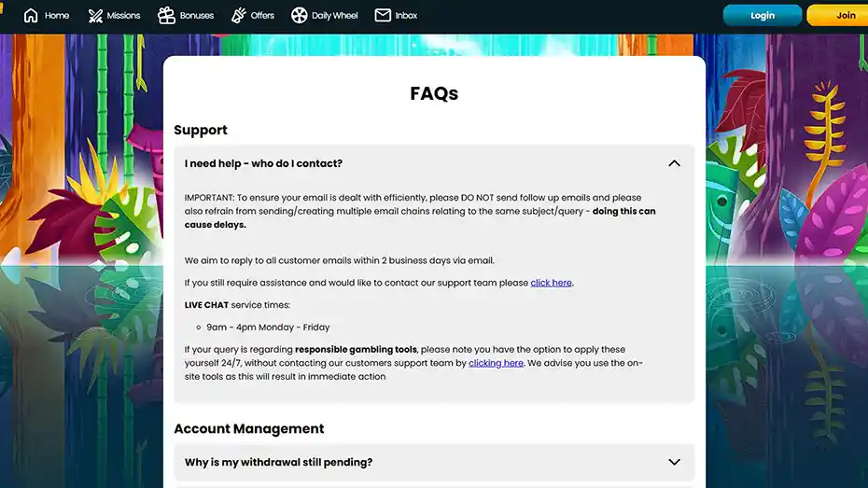This screenshot has width=868, height=488.
Task: Click the Daily Wheel spinner icon
Action: coord(299,15)
